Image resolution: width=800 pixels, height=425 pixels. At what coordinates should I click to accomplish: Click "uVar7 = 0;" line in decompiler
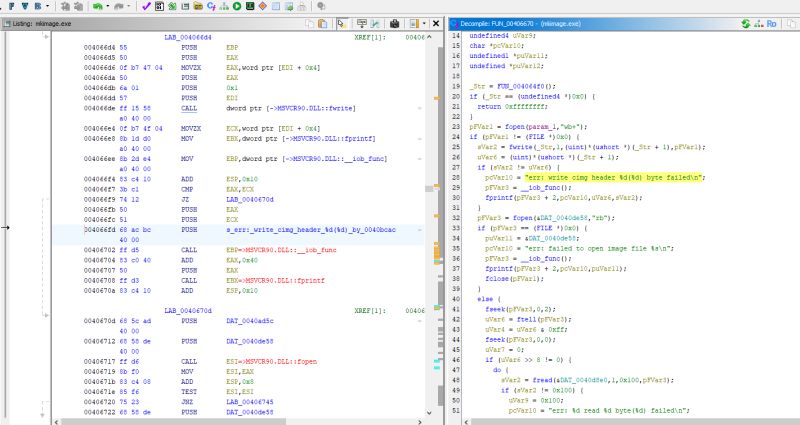[505, 350]
